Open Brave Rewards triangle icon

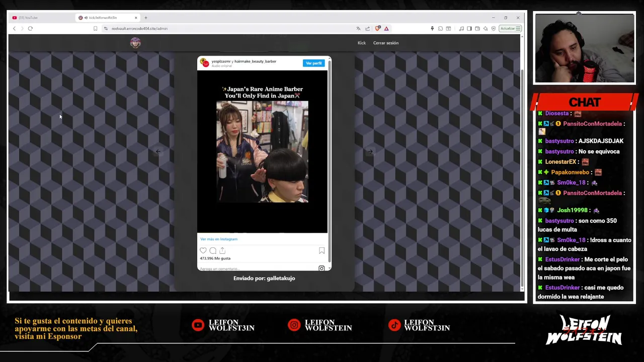click(386, 29)
